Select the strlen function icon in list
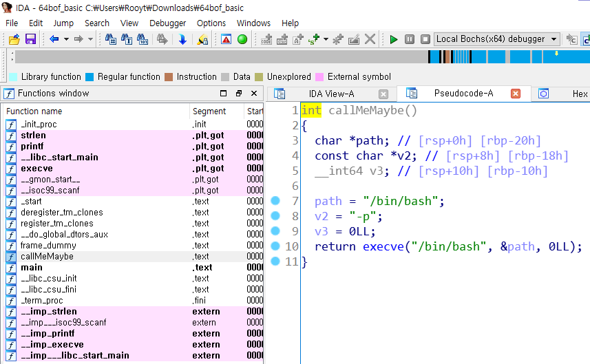 pyautogui.click(x=11, y=136)
